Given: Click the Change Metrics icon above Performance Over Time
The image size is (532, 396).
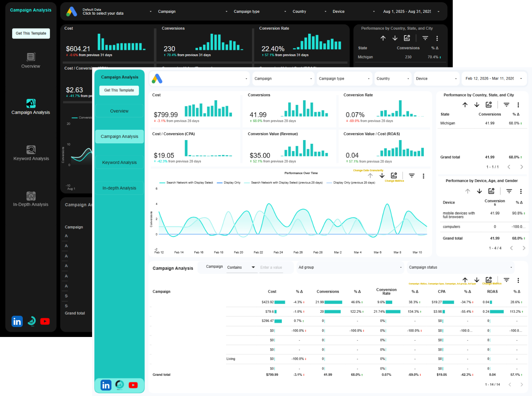Looking at the screenshot, I should click(x=393, y=176).
